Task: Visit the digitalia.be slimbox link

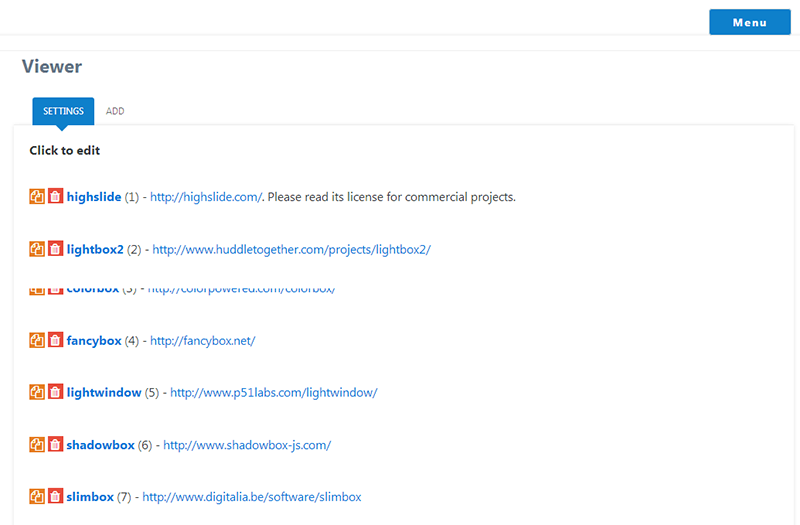Action: click(x=252, y=497)
